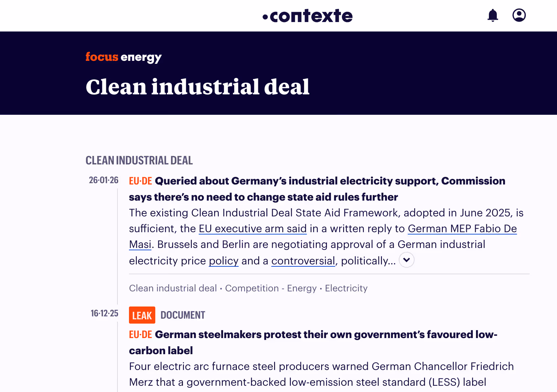
Task: Click the 26·01·26 timeline date marker
Action: tap(104, 180)
